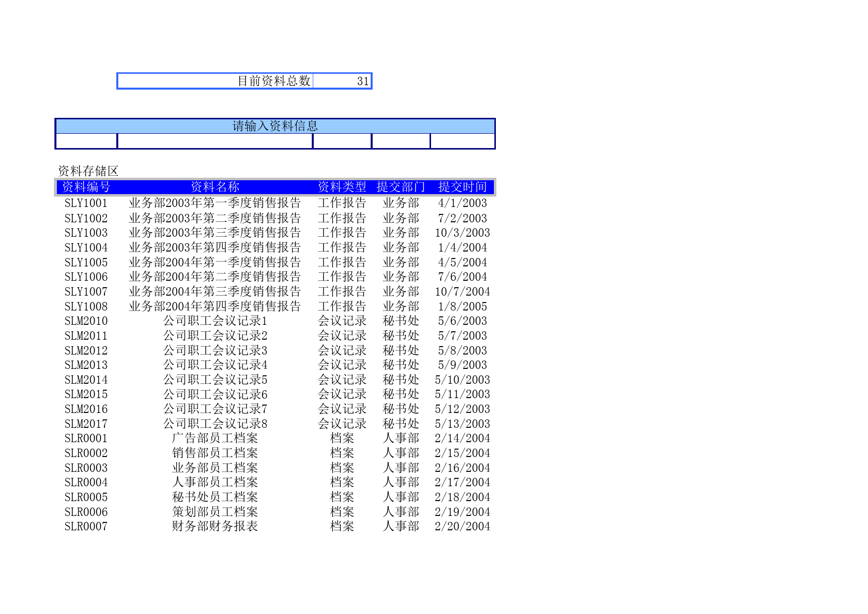The image size is (868, 614).
Task: Select 业务部2004年第一季度销售报告
Action: tap(215, 262)
